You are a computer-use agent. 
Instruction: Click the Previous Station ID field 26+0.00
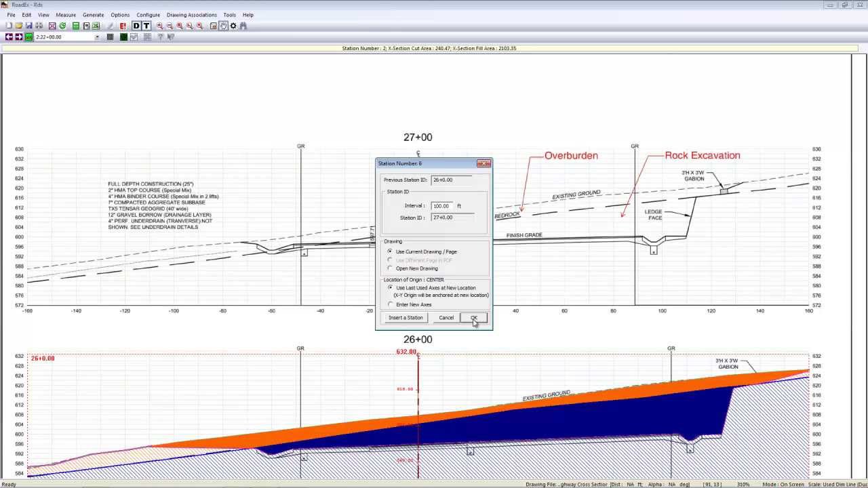452,180
